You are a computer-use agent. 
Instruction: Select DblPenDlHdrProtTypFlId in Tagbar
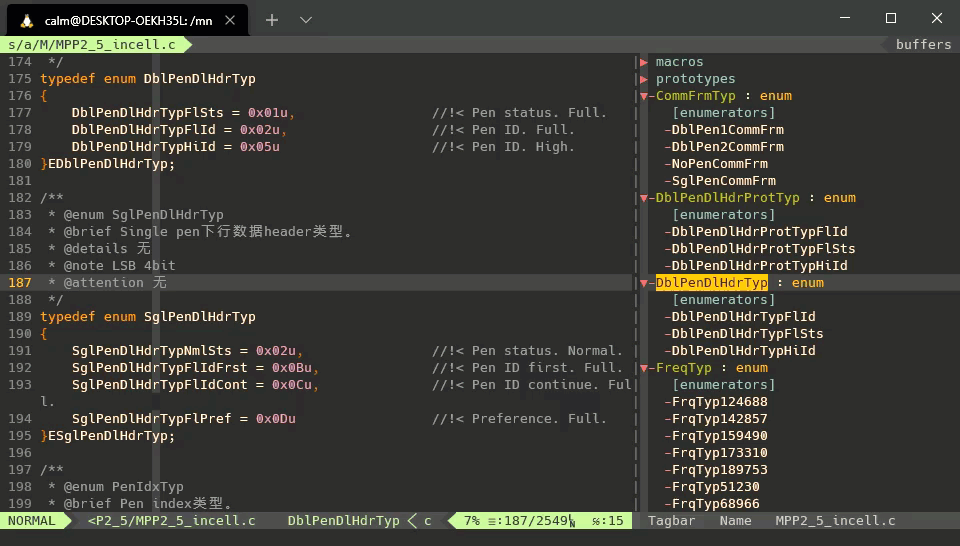point(759,232)
